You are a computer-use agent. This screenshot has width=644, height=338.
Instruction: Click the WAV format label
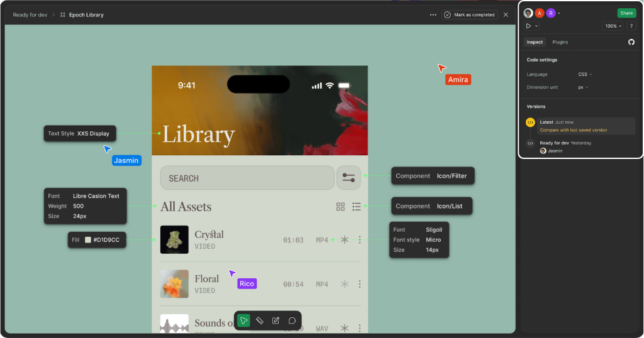pyautogui.click(x=322, y=329)
